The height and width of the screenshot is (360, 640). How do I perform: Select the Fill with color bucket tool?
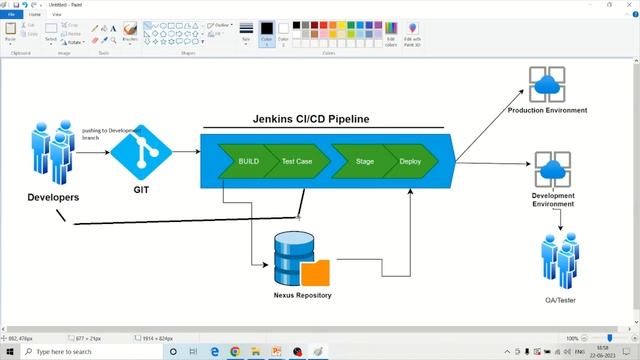coord(104,29)
